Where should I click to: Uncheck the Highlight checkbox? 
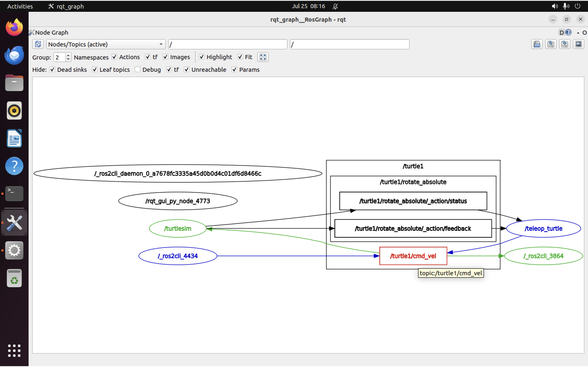tap(202, 57)
